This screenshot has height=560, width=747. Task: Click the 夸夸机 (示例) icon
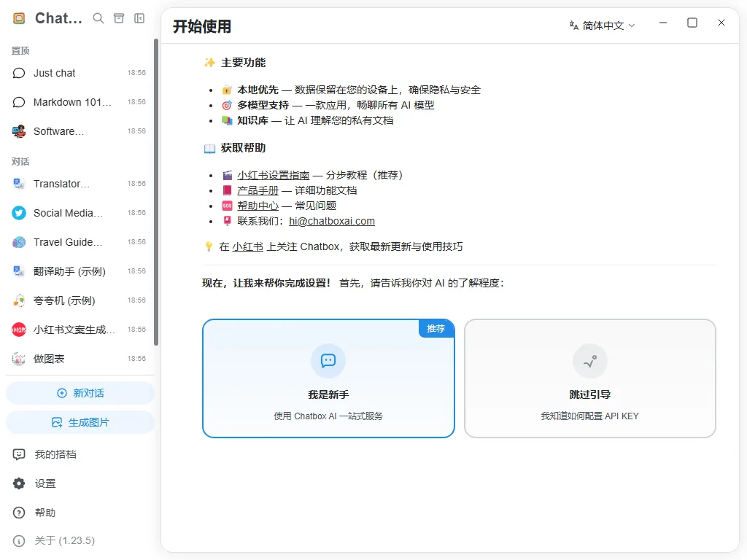19,300
